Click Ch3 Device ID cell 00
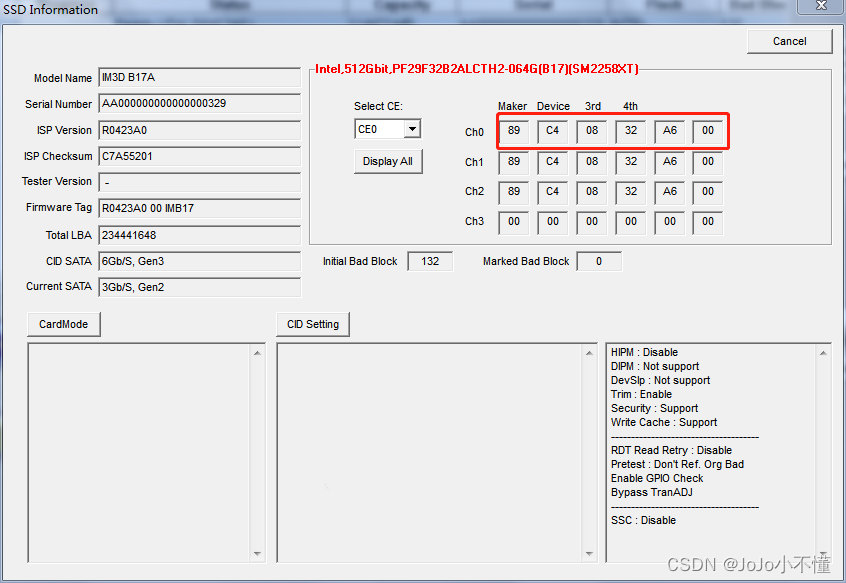Image resolution: width=846 pixels, height=583 pixels. pos(552,223)
